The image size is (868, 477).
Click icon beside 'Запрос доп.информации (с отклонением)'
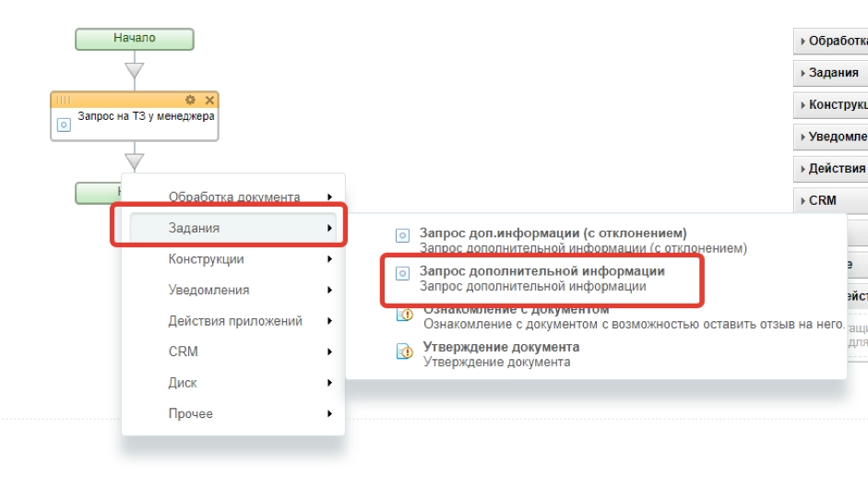click(402, 235)
